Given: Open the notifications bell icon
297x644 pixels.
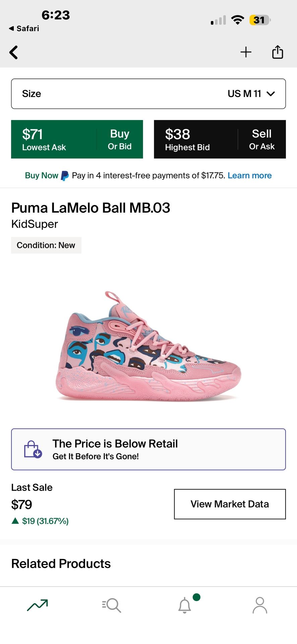Looking at the screenshot, I should pyautogui.click(x=185, y=605).
